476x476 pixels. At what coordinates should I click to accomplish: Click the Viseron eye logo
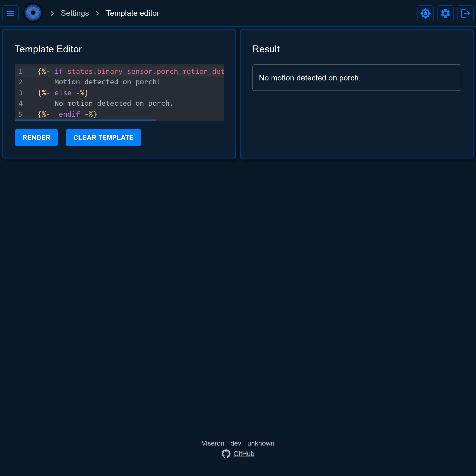point(33,13)
